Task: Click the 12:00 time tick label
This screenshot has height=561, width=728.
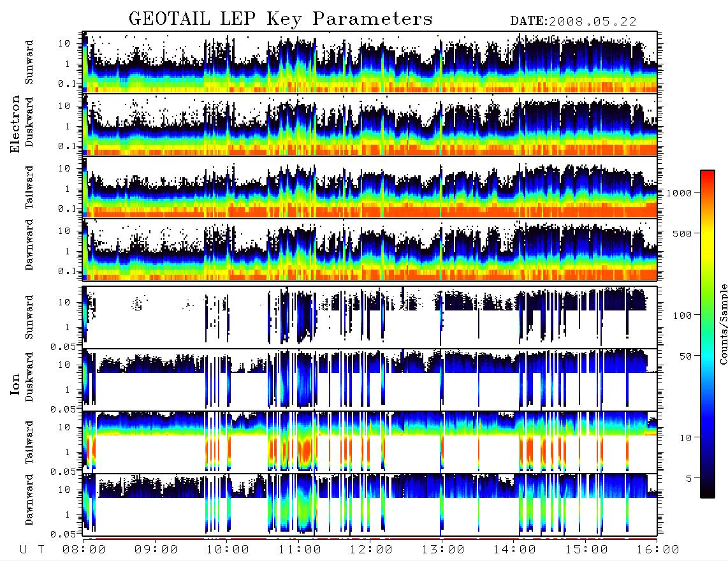Action: pyautogui.click(x=371, y=550)
